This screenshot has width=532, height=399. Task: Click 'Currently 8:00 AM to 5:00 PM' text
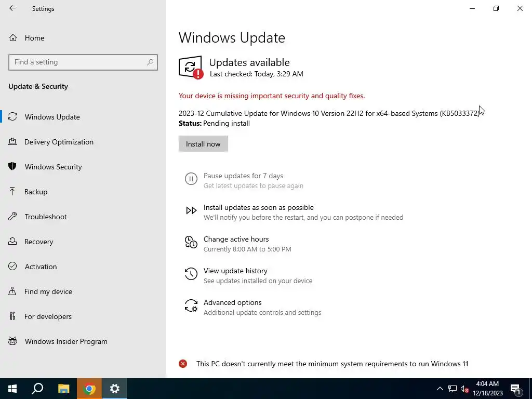pos(247,249)
